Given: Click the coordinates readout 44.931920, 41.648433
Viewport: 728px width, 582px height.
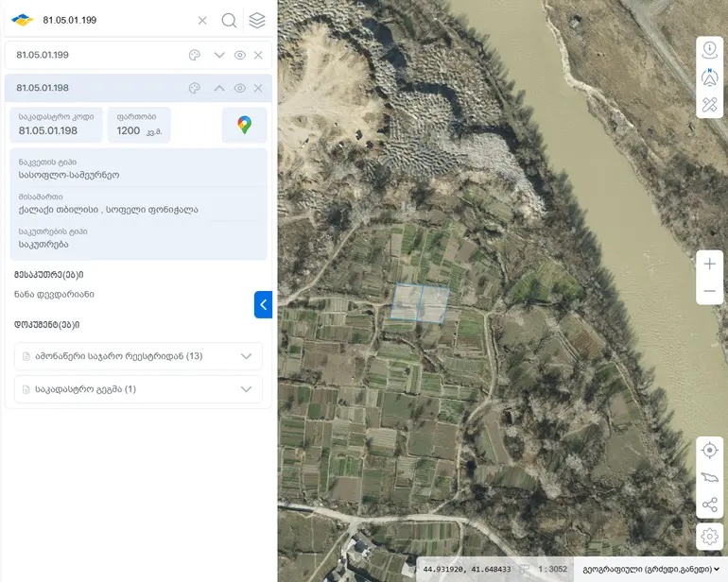Looking at the screenshot, I should click(467, 569).
